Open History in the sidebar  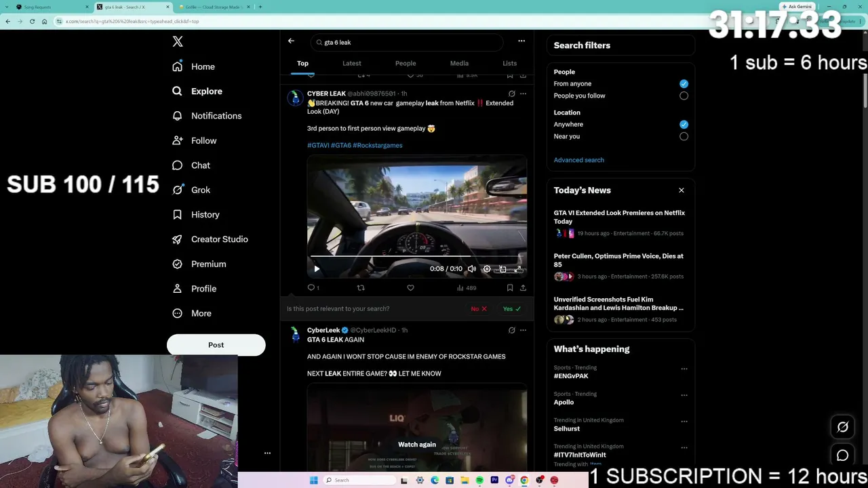196,214
